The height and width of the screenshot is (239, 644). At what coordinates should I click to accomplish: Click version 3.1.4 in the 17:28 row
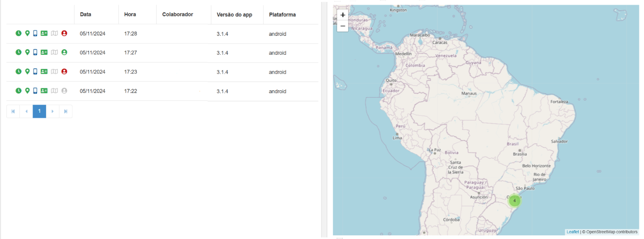[x=223, y=34]
